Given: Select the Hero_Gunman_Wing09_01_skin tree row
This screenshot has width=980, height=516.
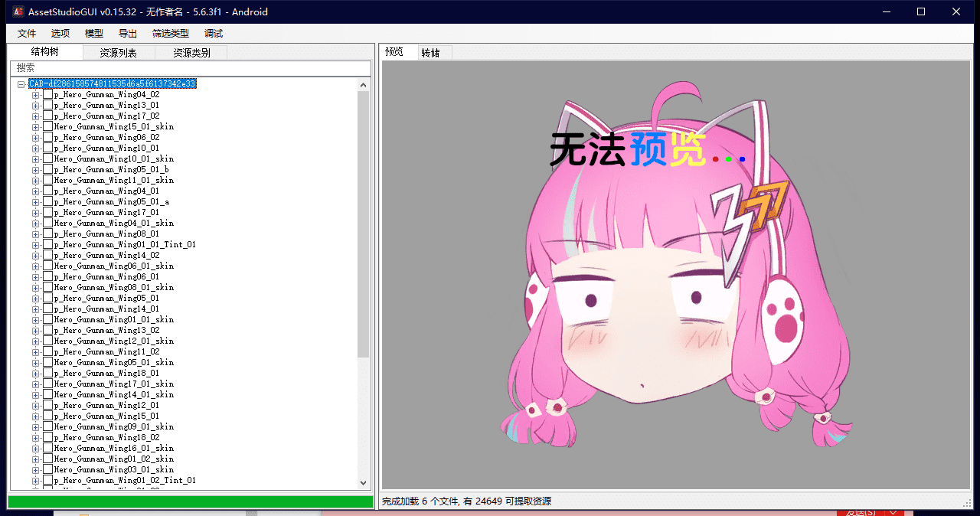Looking at the screenshot, I should [114, 427].
